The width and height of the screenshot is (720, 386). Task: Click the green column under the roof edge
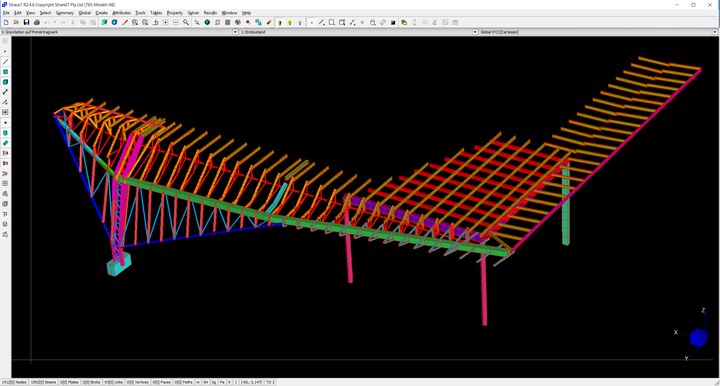tap(566, 204)
